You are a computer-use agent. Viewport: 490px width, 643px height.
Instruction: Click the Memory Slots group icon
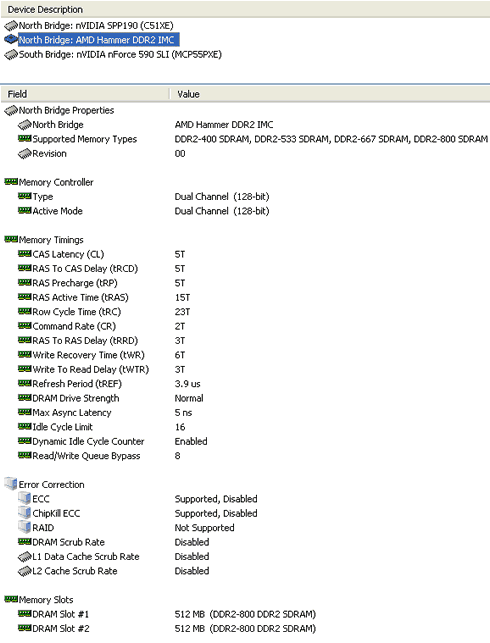click(11, 600)
